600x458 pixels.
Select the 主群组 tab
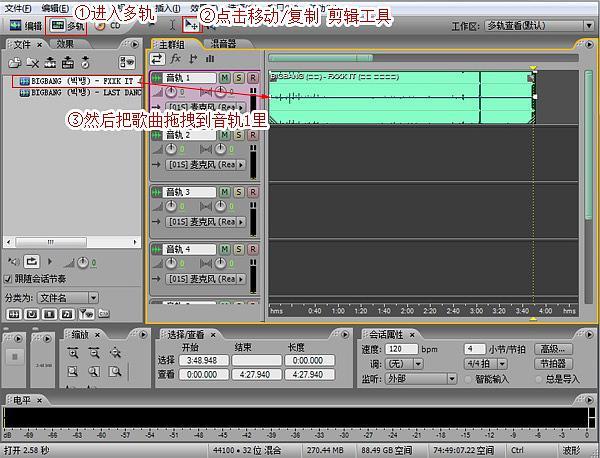171,45
